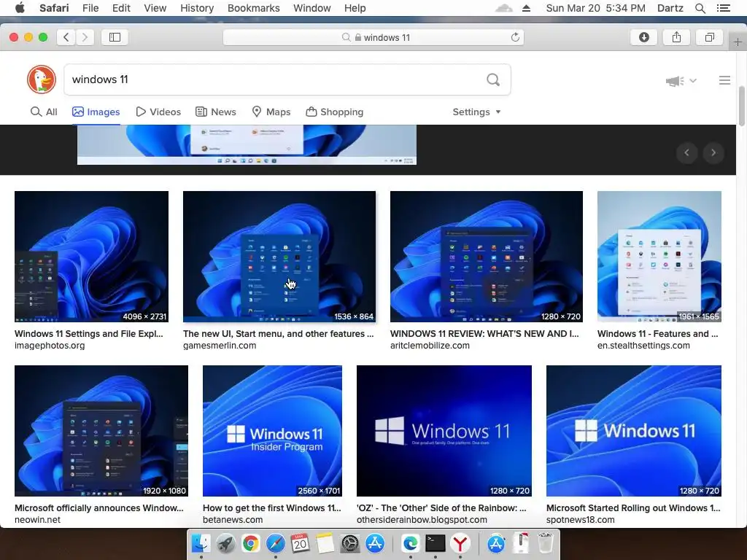
Task: Select the Images tab
Action: click(96, 112)
